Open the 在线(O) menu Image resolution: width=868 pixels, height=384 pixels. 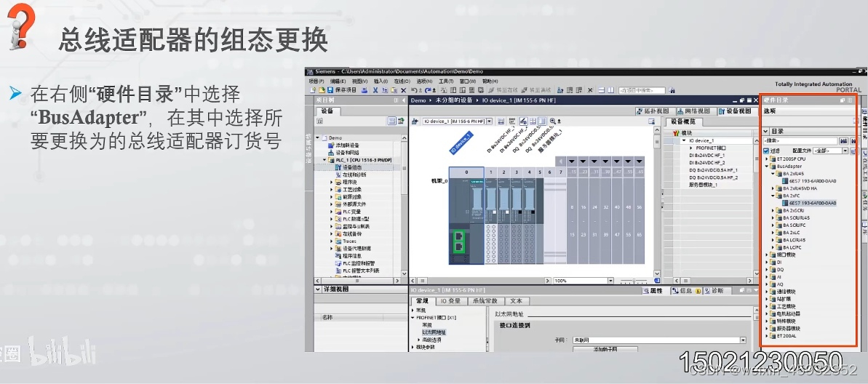coord(402,81)
